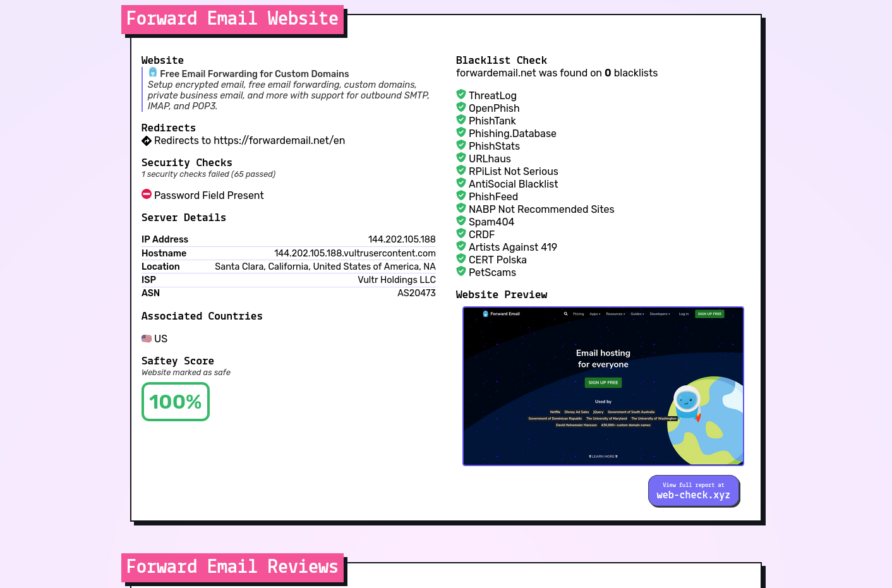This screenshot has height=588, width=892.
Task: Click the green shield next to PetScams
Action: [x=461, y=271]
